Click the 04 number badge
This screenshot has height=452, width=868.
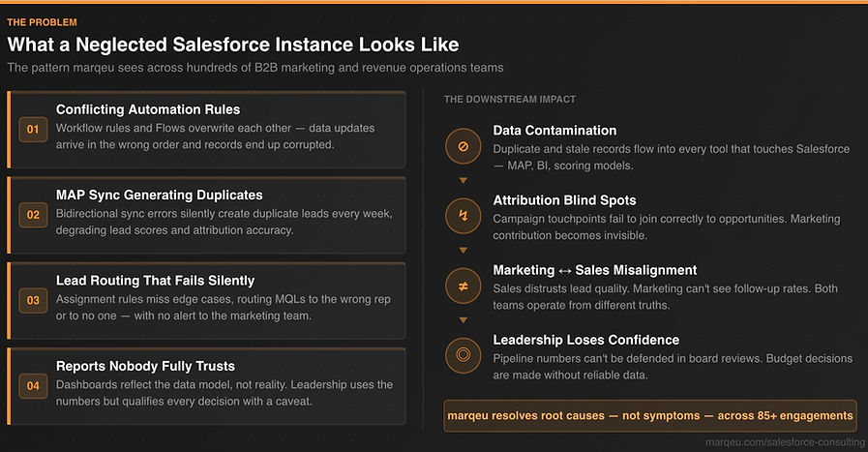pyautogui.click(x=33, y=386)
